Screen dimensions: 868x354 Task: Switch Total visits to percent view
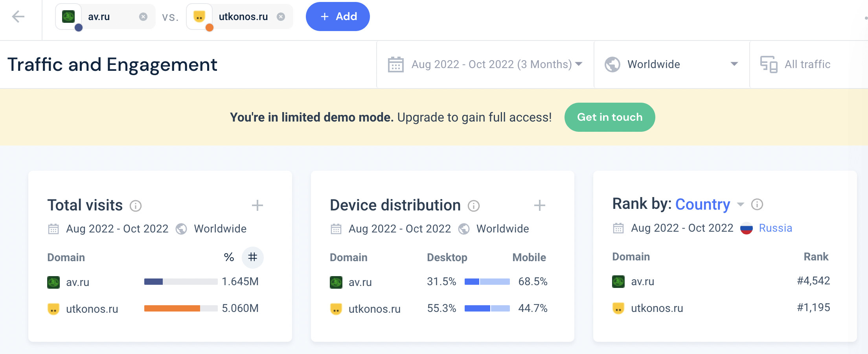click(229, 257)
